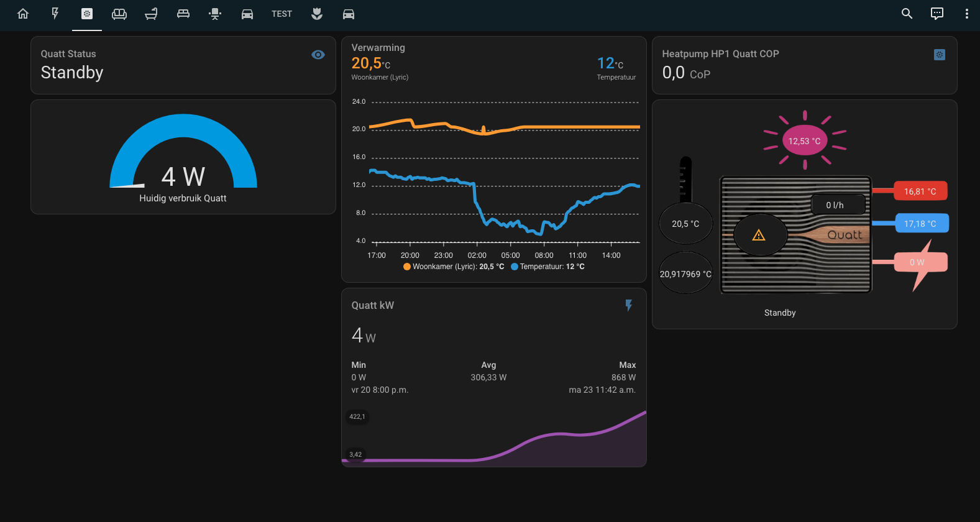Select the TEST tab
Image resolution: width=980 pixels, height=522 pixels.
point(282,14)
